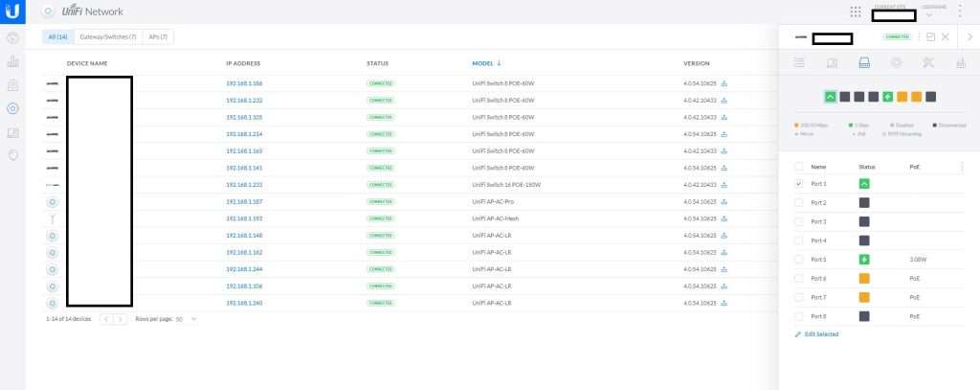Click the UniFi Switch 16 POE-150W model cell
Screen dimensions: 980x390
click(506, 185)
